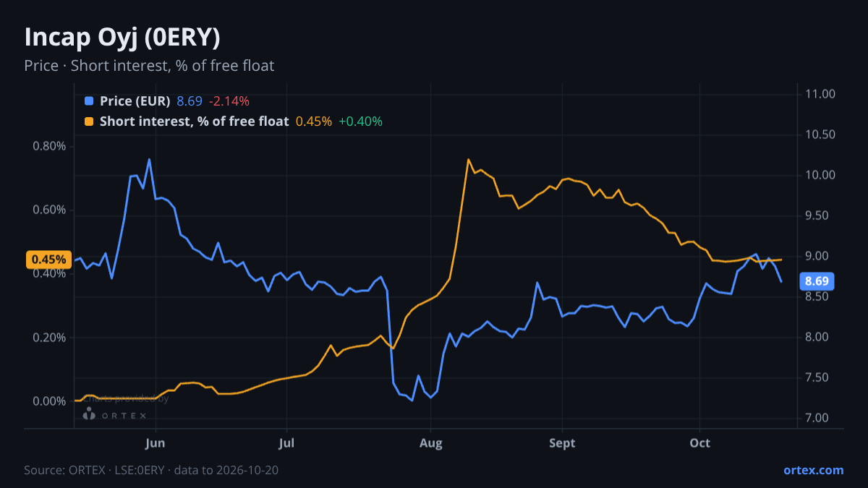The image size is (868, 488).
Task: Select the 'Short interest, % of free float' legend label
Action: point(195,121)
